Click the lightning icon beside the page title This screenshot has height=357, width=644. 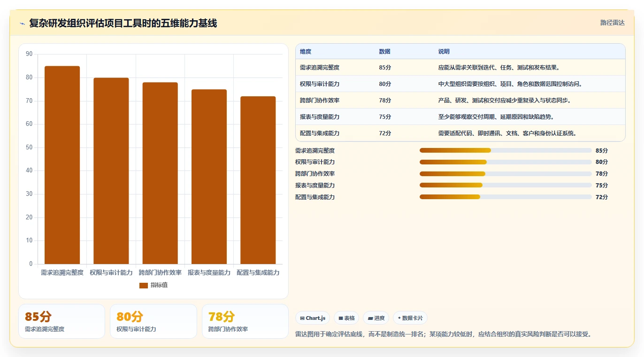point(23,23)
